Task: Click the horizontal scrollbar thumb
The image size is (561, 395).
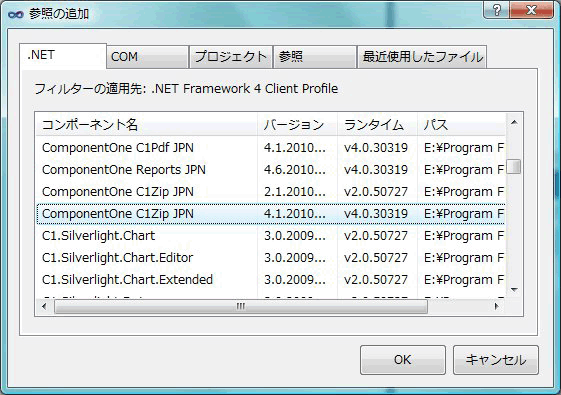Action: 241,307
